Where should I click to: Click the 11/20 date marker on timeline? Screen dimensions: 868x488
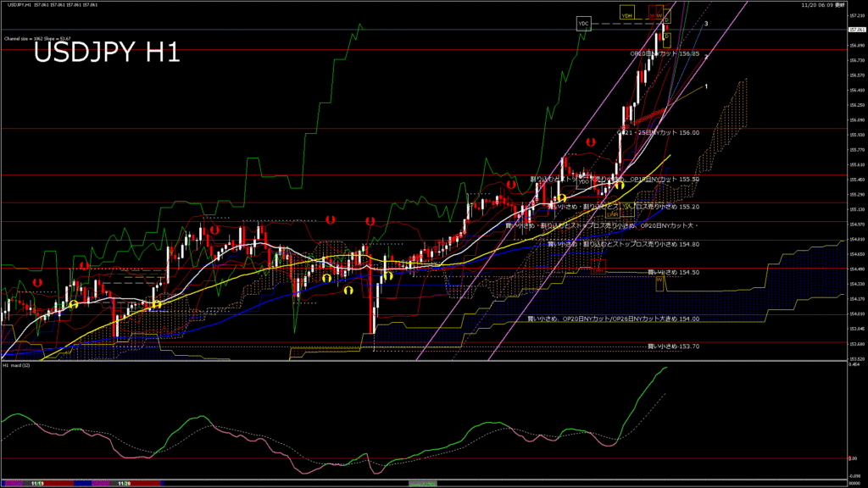click(125, 484)
